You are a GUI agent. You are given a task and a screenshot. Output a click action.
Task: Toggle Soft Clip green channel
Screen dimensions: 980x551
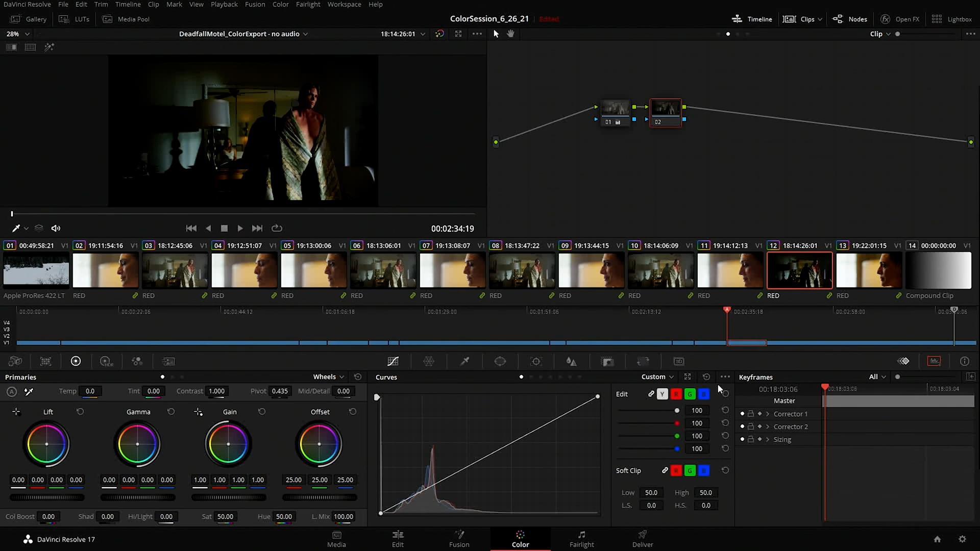(x=690, y=470)
